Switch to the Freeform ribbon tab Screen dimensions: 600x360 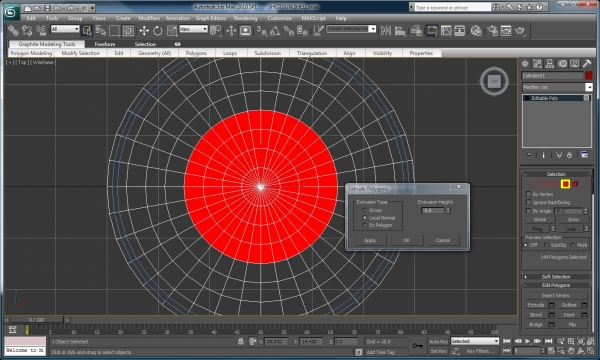(104, 44)
